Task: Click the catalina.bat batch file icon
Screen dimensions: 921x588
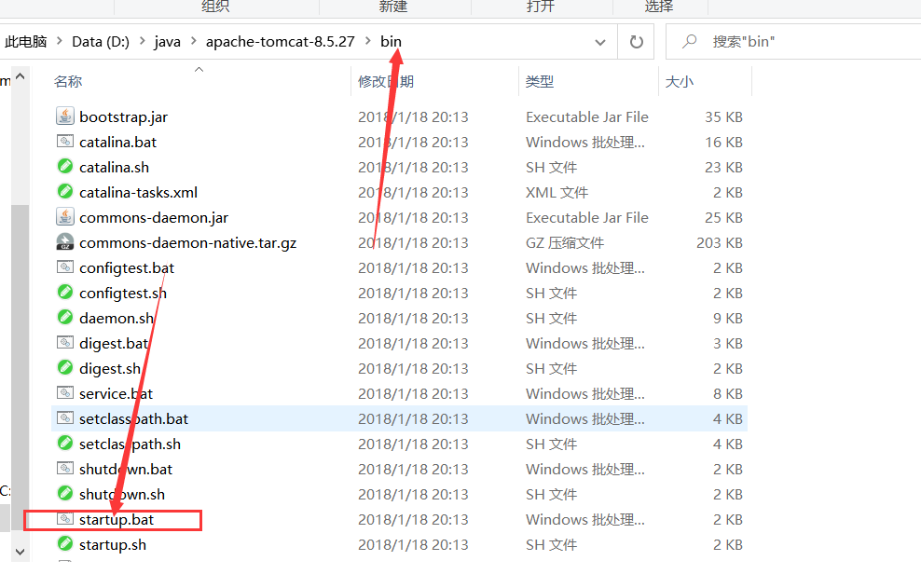Action: [x=65, y=142]
